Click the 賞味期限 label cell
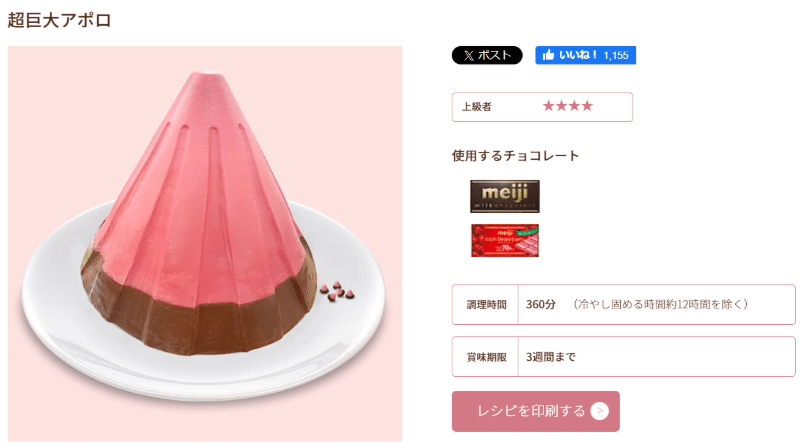This screenshot has height=447, width=803. point(485,357)
